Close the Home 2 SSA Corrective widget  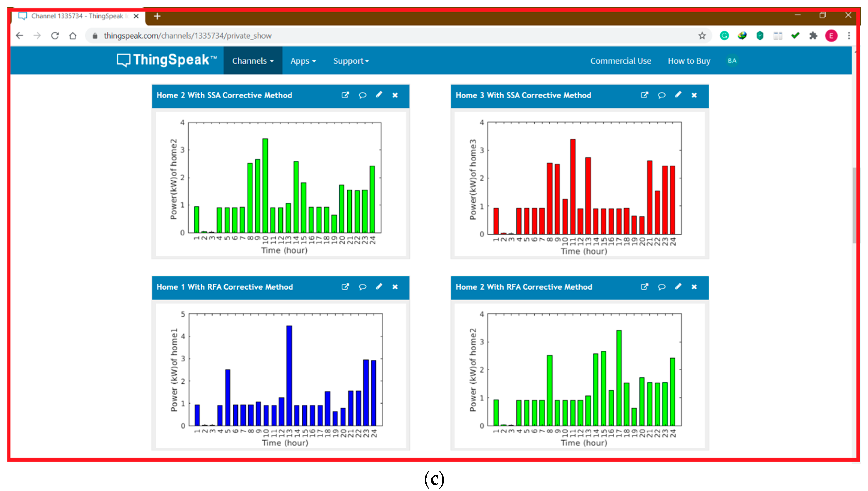point(395,95)
